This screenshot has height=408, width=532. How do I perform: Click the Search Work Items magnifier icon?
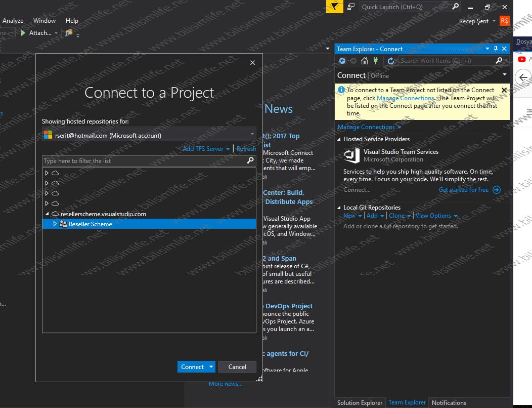(x=499, y=61)
